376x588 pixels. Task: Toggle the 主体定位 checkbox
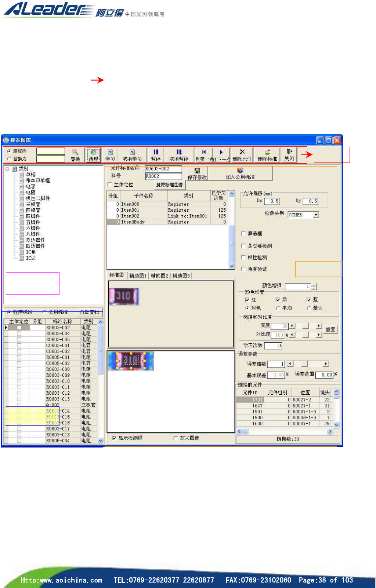(109, 185)
